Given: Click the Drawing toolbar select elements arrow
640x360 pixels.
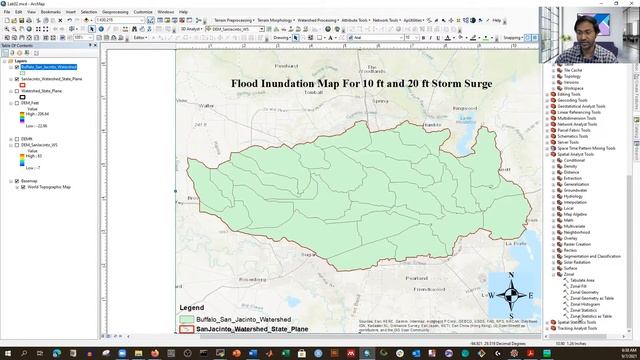Looking at the screenshot, I should click(x=296, y=38).
